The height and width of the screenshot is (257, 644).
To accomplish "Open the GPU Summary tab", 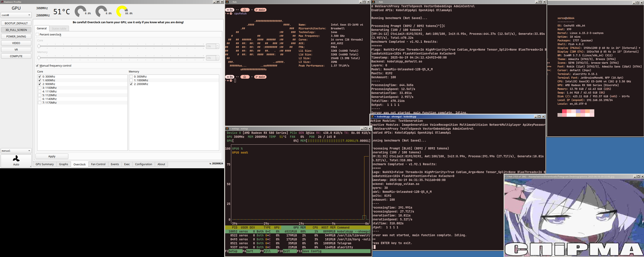I will point(44,164).
